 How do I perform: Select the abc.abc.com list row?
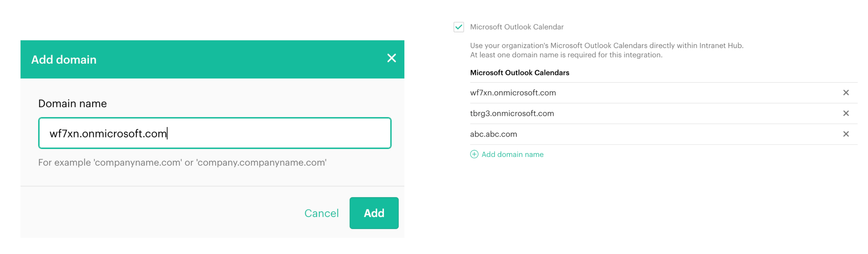pyautogui.click(x=663, y=134)
